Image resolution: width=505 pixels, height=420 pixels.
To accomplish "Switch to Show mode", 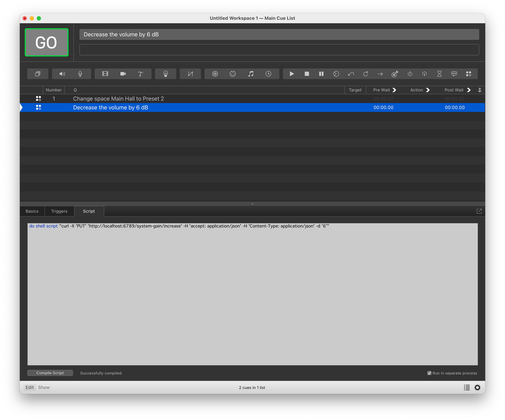I will click(44, 387).
